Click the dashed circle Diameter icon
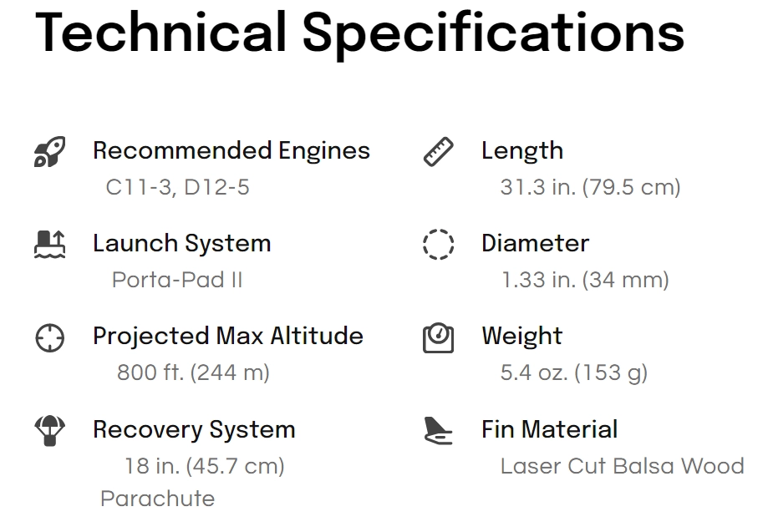The height and width of the screenshot is (532, 768). point(439,244)
